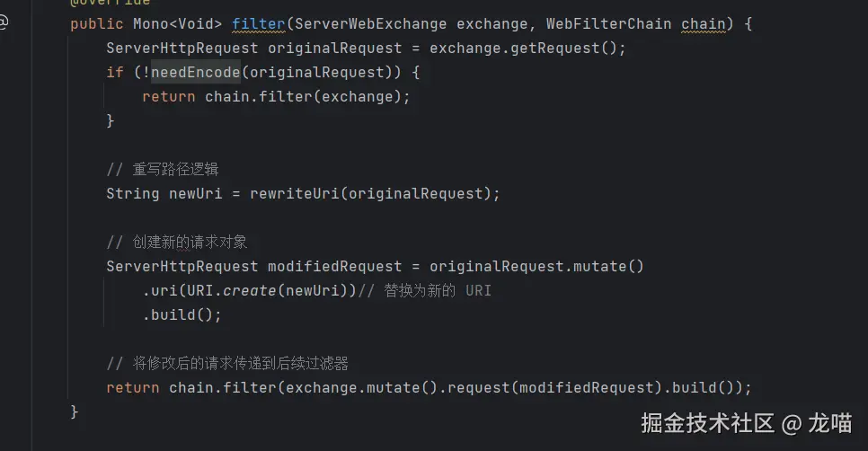
Task: Click the WebFilterChain parameter type
Action: [608, 23]
